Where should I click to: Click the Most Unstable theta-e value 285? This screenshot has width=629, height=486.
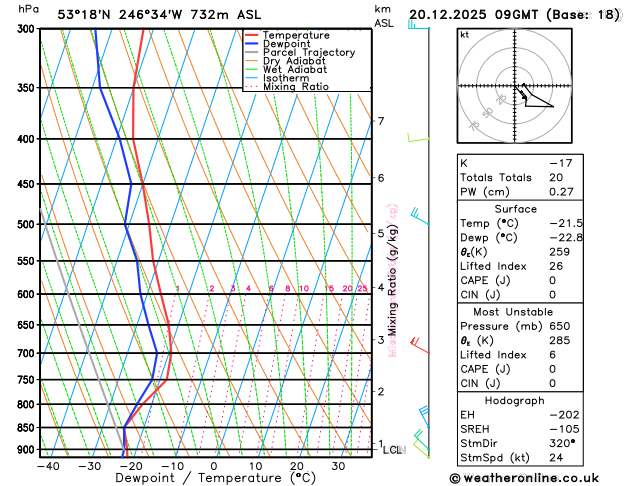point(560,340)
